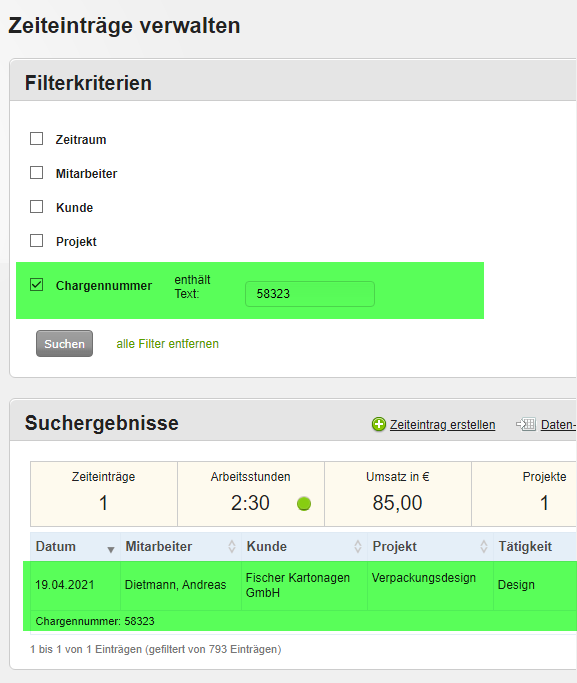
Task: Open the Zeiteintrag erstellen link
Action: coord(442,425)
